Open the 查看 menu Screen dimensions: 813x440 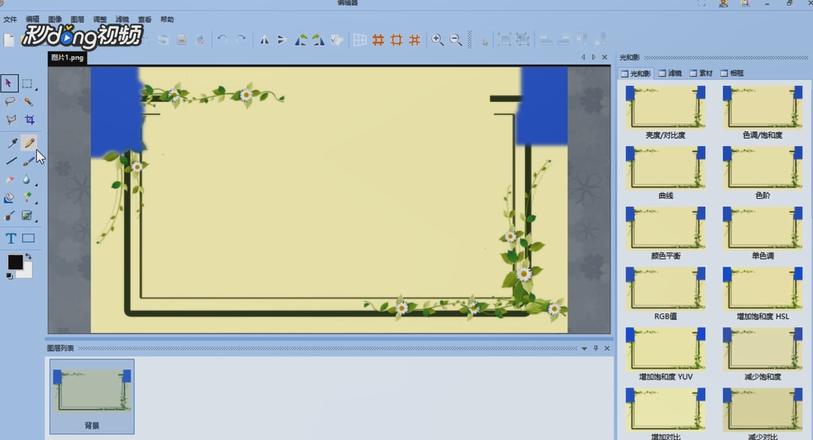click(144, 20)
